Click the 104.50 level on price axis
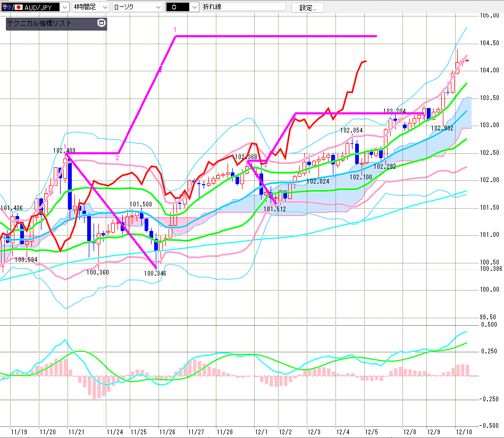The width and height of the screenshot is (504, 438). tap(489, 43)
